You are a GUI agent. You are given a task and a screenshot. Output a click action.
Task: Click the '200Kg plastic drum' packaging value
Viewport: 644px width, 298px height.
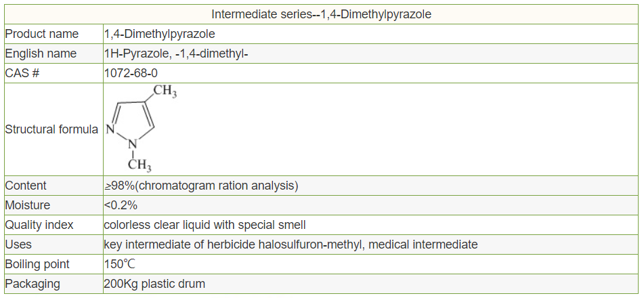(x=154, y=284)
